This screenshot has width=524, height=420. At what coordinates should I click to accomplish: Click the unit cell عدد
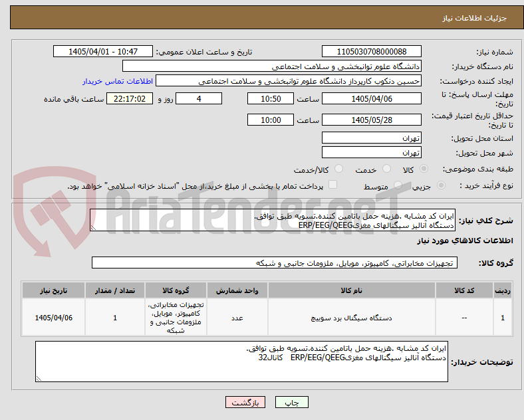click(237, 318)
